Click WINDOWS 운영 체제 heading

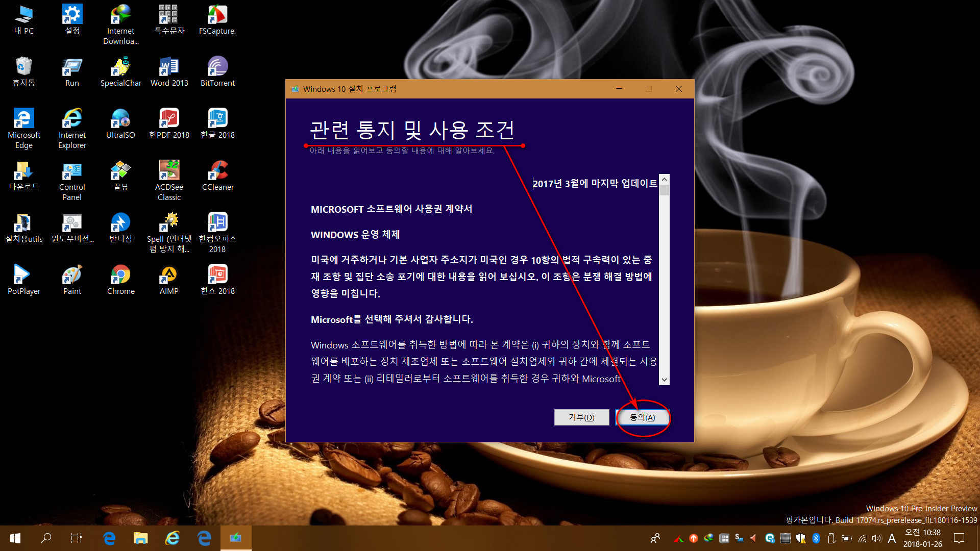[355, 235]
